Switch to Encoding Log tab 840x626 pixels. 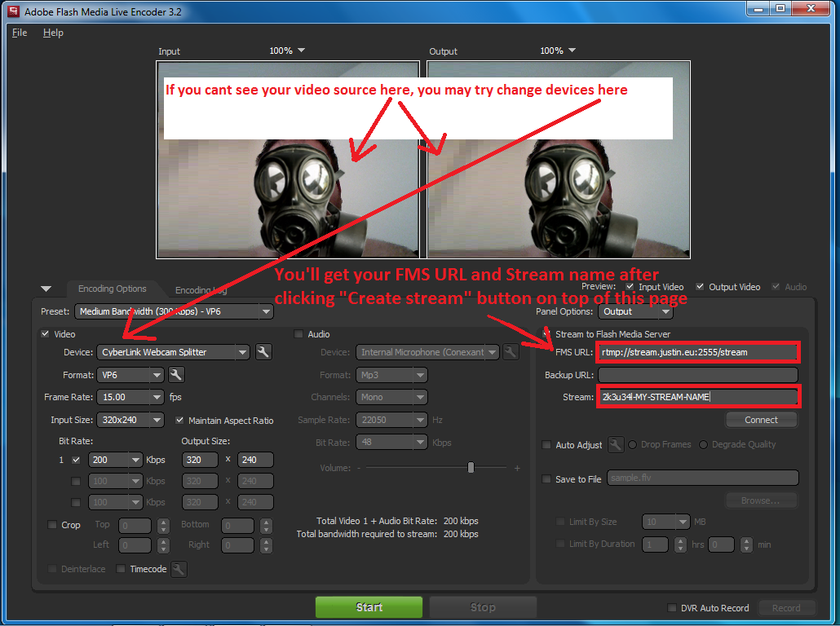(x=201, y=289)
